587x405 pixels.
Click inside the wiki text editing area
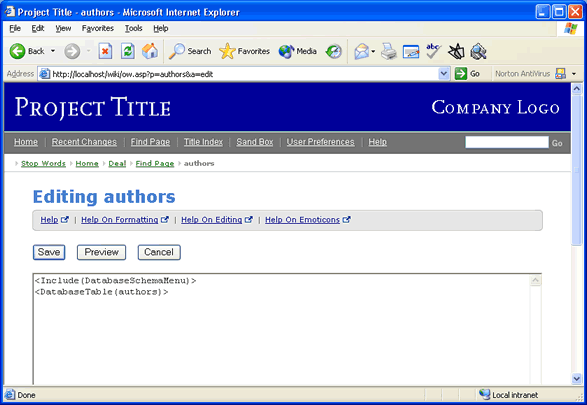[x=282, y=329]
